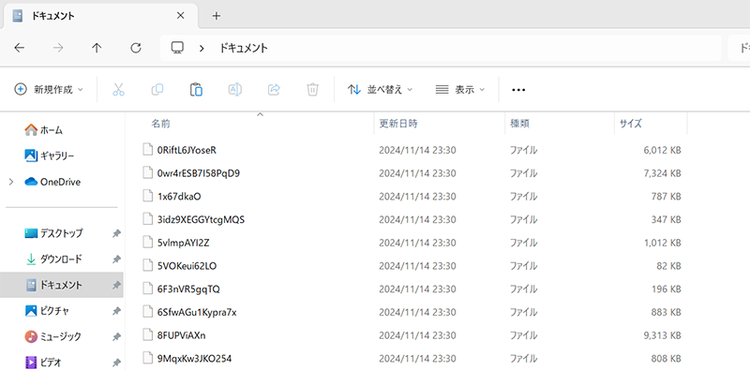Select file 9MqxKw3JKO254
The image size is (750, 370).
coord(194,359)
